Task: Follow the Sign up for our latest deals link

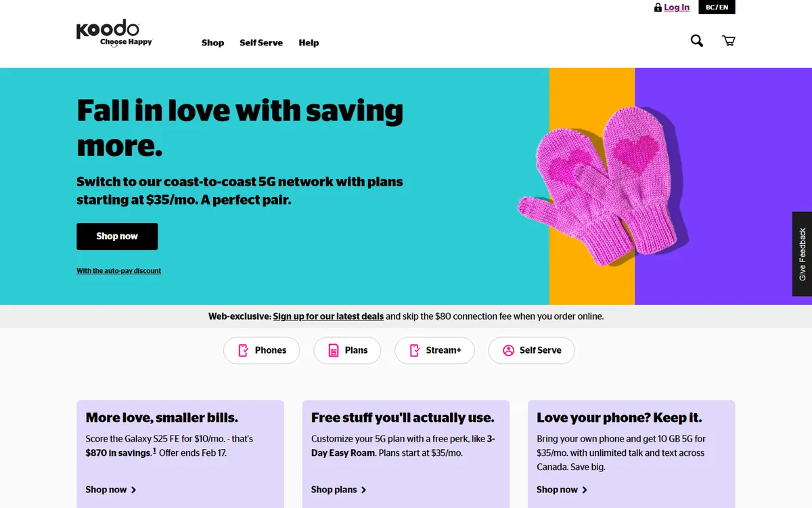Action: coord(328,316)
